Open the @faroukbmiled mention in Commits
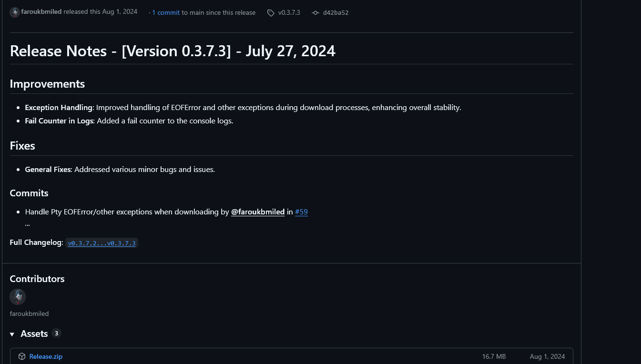 (258, 212)
